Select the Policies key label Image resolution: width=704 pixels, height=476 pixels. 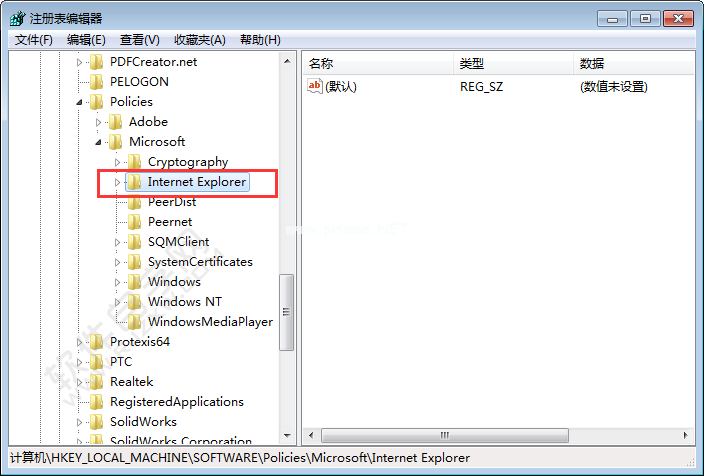click(131, 101)
